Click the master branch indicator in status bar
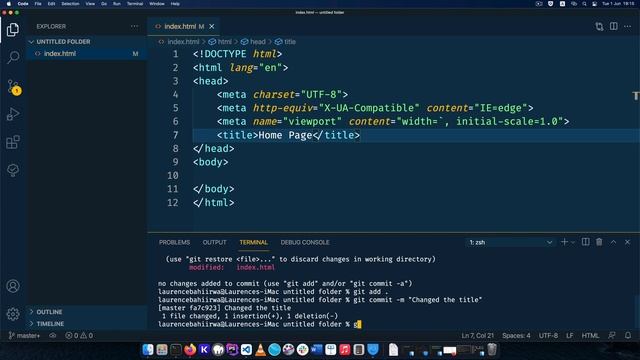Image resolution: width=640 pixels, height=360 pixels. pos(24,336)
